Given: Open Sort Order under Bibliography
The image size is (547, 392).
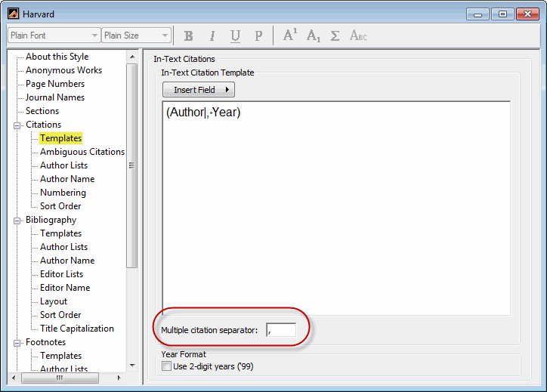Looking at the screenshot, I should (60, 315).
